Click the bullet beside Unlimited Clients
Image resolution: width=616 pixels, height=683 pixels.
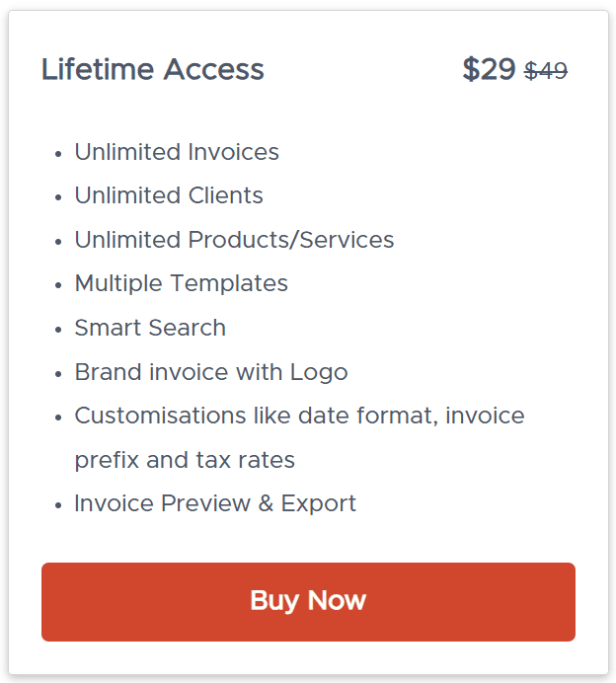pos(55,197)
